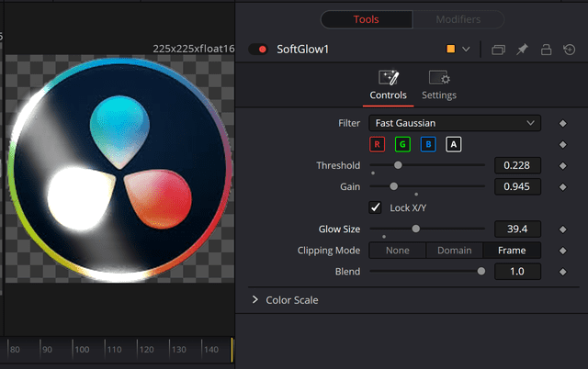The width and height of the screenshot is (588, 369).
Task: Click the Glow Size keyframe diamond
Action: tap(563, 229)
